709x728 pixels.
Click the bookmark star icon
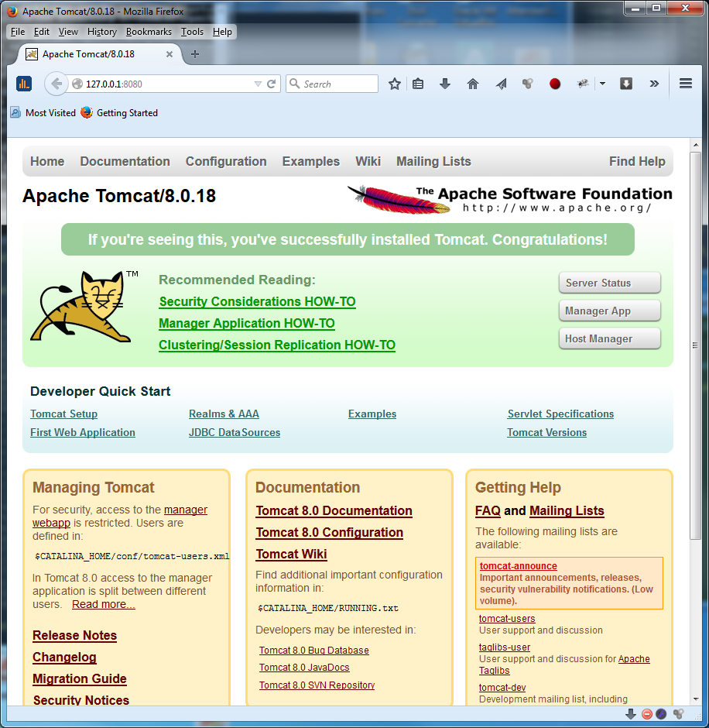tap(395, 84)
